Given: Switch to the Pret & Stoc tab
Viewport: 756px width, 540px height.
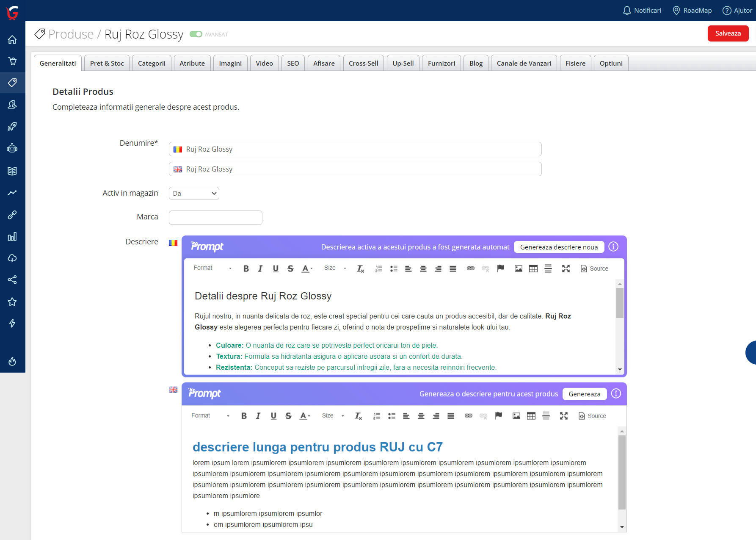Looking at the screenshot, I should (x=107, y=63).
